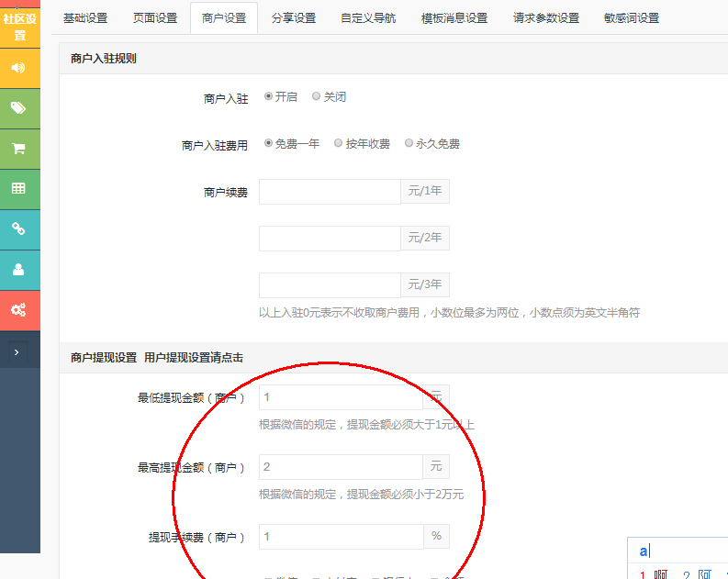Screen dimensions: 728x579
Task: Open the tag sidebar icon
Action: coord(18,108)
